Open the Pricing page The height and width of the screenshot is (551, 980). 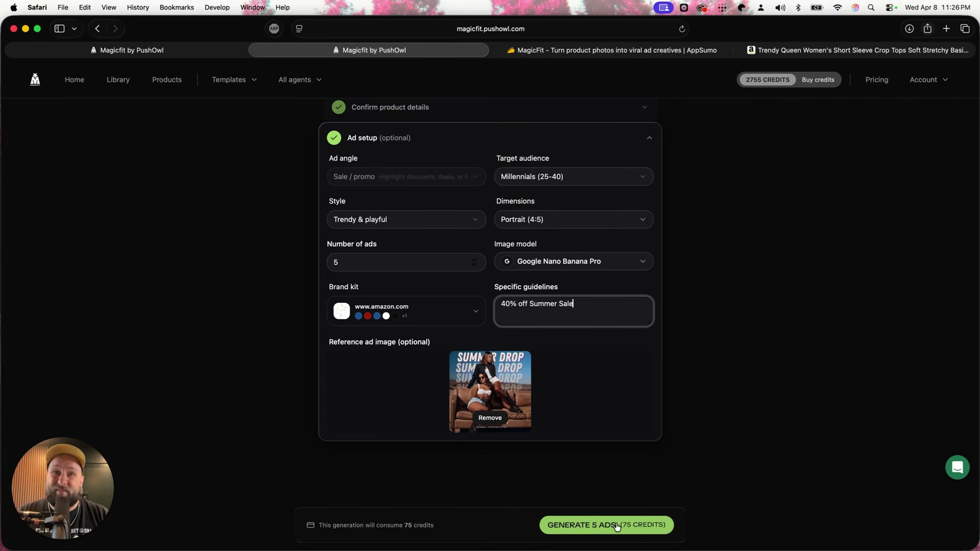[x=877, y=80]
